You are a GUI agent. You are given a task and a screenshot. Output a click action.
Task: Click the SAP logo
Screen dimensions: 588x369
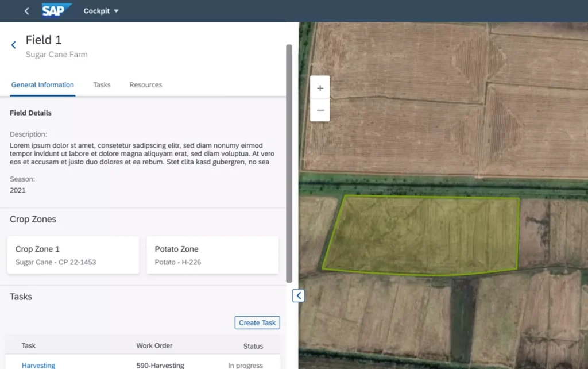[56, 11]
